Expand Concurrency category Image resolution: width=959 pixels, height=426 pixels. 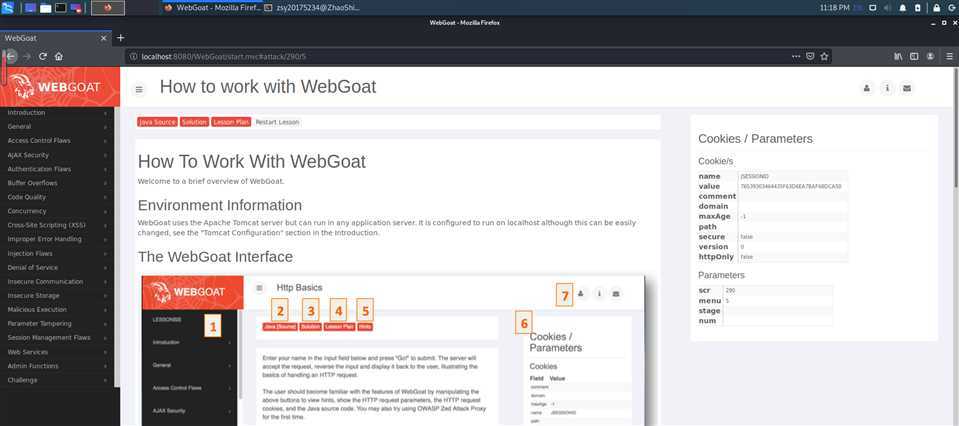57,211
